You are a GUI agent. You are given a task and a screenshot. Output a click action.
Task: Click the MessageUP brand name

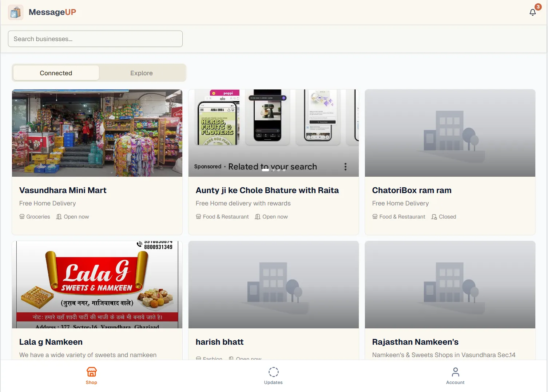coord(52,12)
